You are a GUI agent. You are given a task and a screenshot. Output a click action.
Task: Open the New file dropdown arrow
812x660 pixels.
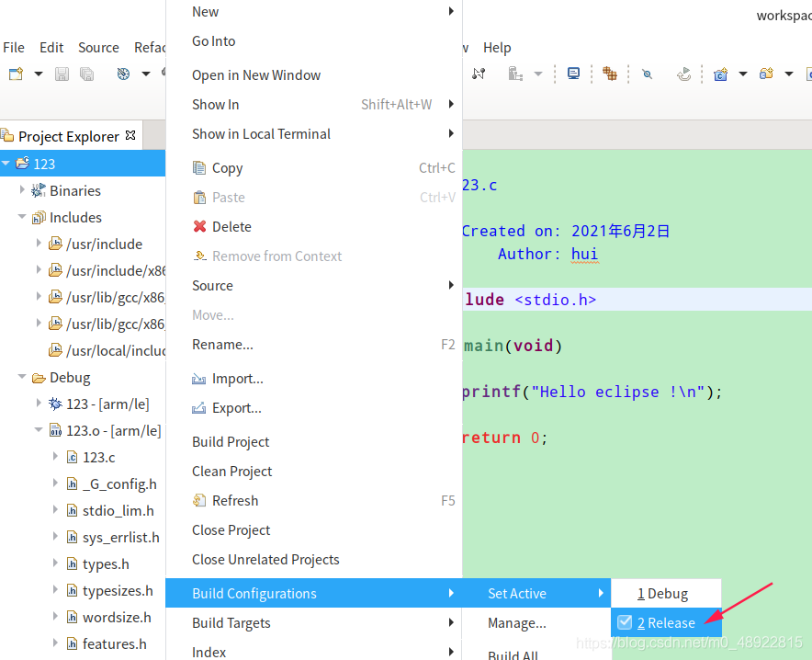coord(39,74)
